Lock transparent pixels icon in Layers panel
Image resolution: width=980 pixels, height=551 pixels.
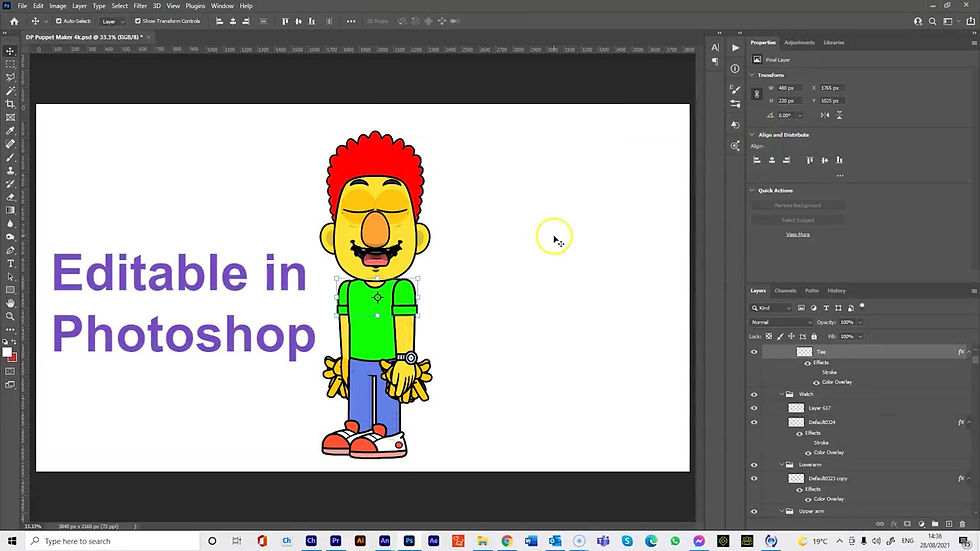[x=769, y=336]
